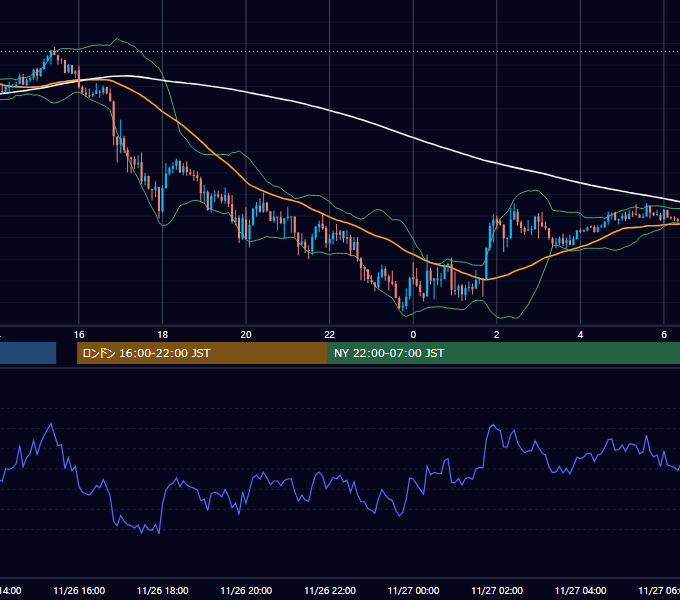This screenshot has height=600, width=680.
Task: Click the 0 hour label on price chart axis
Action: coord(413,335)
